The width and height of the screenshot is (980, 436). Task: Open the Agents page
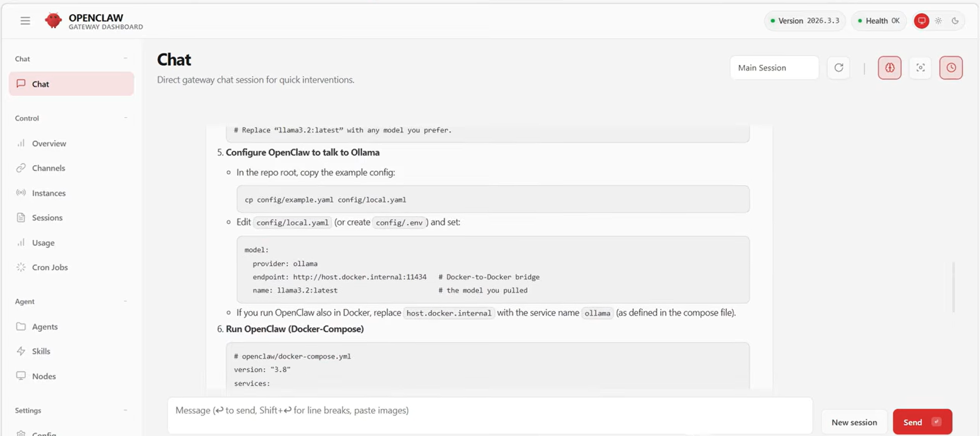(72, 326)
